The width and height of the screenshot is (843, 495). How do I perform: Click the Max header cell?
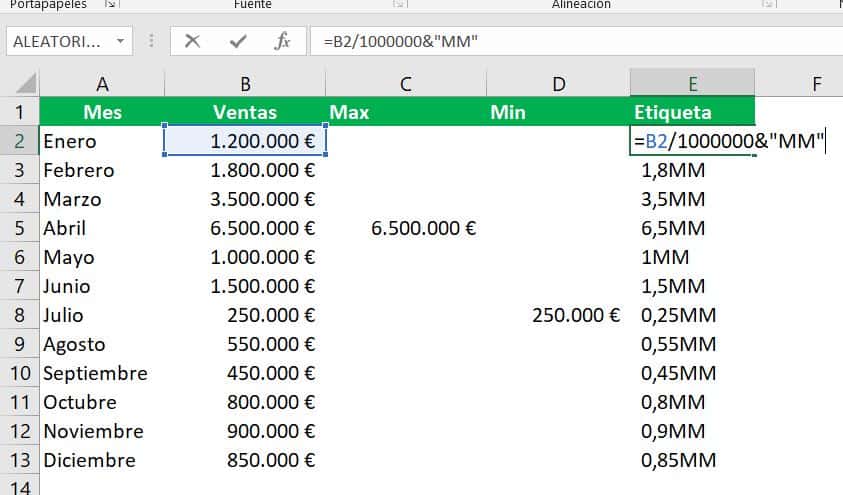[406, 112]
